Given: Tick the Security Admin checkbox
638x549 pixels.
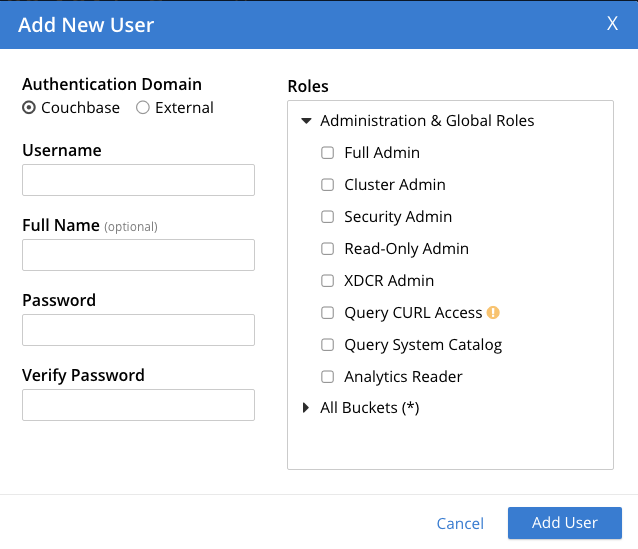Looking at the screenshot, I should tap(327, 217).
